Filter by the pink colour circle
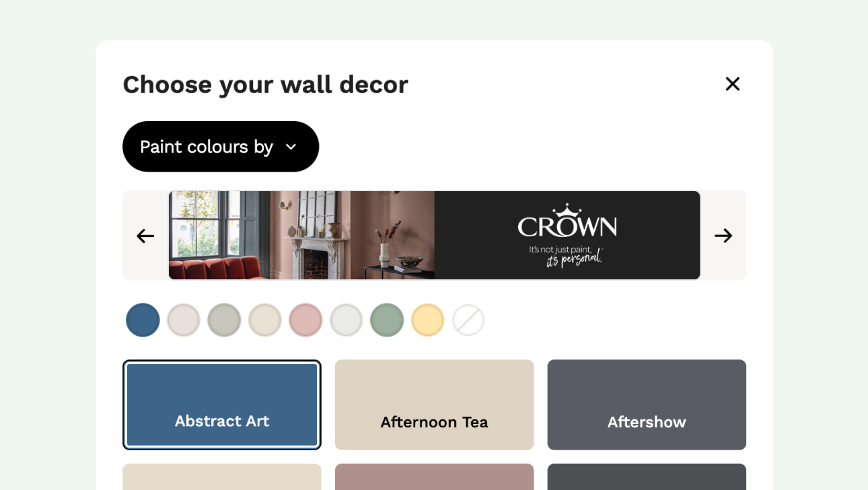 tap(305, 320)
